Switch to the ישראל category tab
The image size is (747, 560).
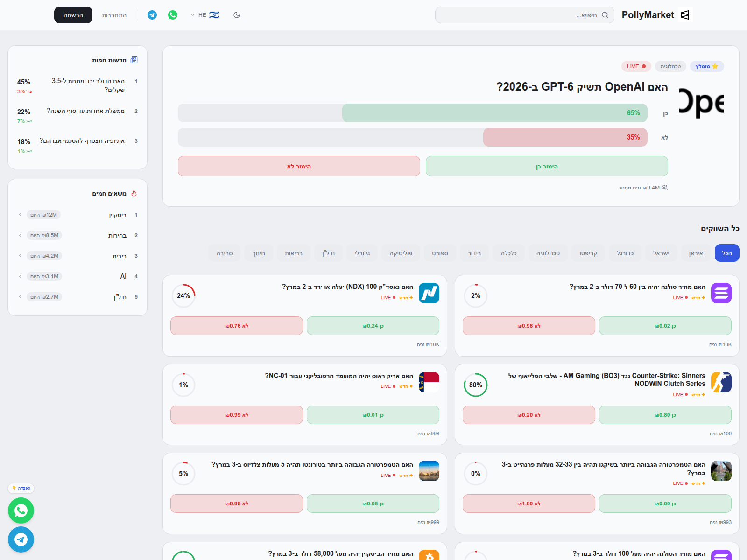tap(661, 253)
